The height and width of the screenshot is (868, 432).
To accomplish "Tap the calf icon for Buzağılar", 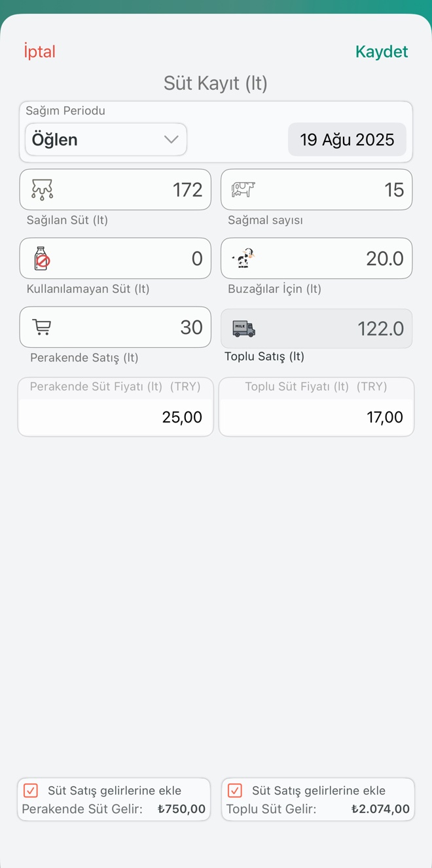I will click(243, 258).
